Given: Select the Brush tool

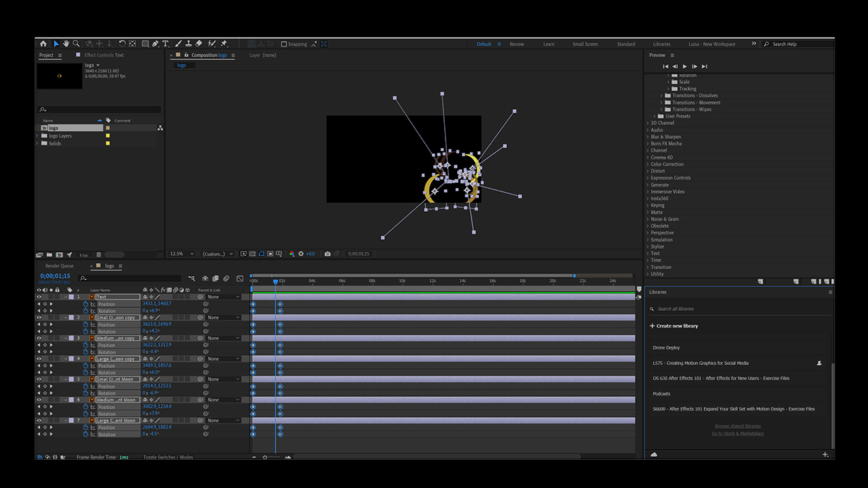Looking at the screenshot, I should coord(178,43).
